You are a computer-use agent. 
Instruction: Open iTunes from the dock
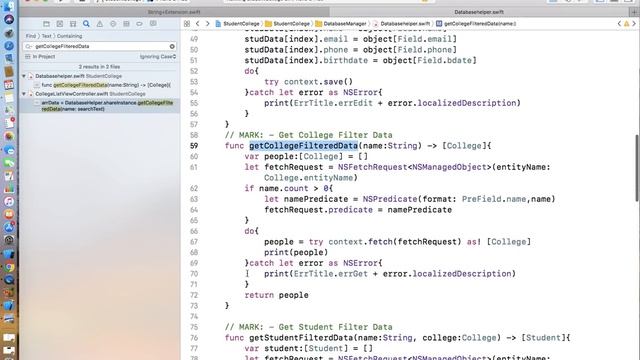click(x=9, y=201)
